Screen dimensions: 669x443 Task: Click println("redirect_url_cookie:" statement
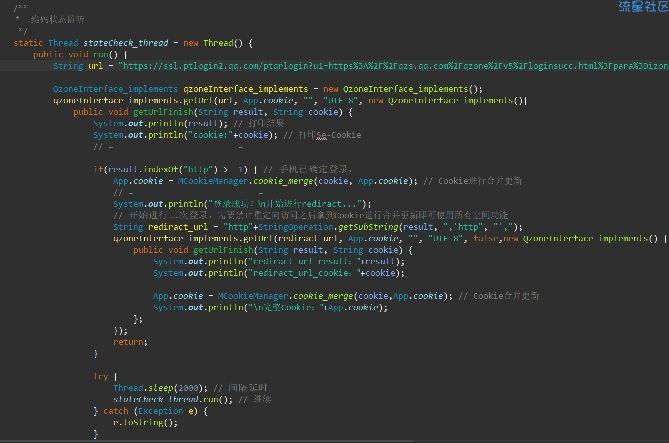[279, 273]
